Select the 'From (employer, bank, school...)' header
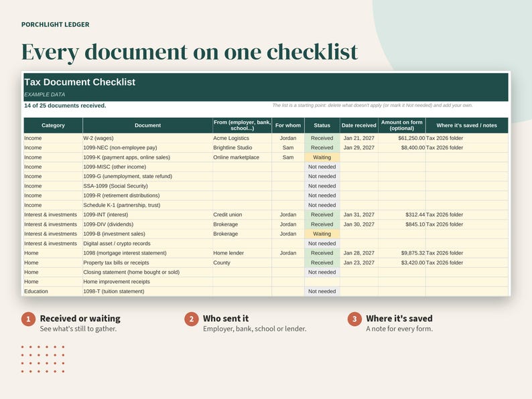This screenshot has height=399, width=532. click(x=242, y=125)
